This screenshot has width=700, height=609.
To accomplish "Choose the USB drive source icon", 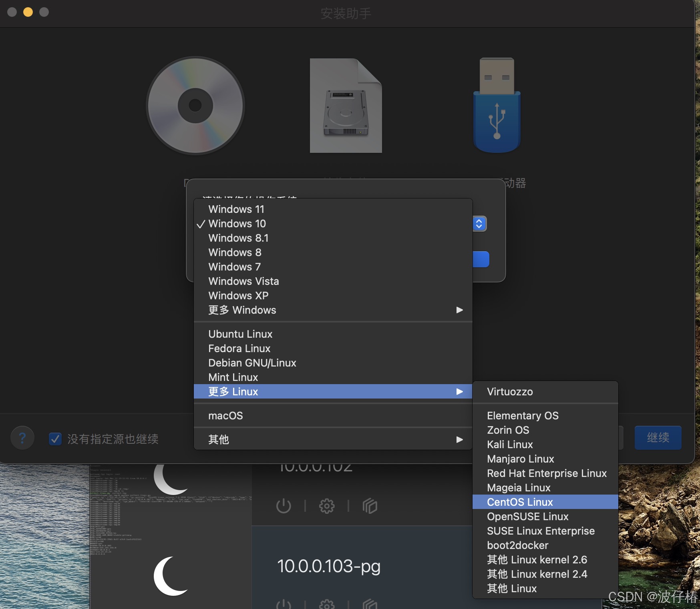I will (497, 106).
